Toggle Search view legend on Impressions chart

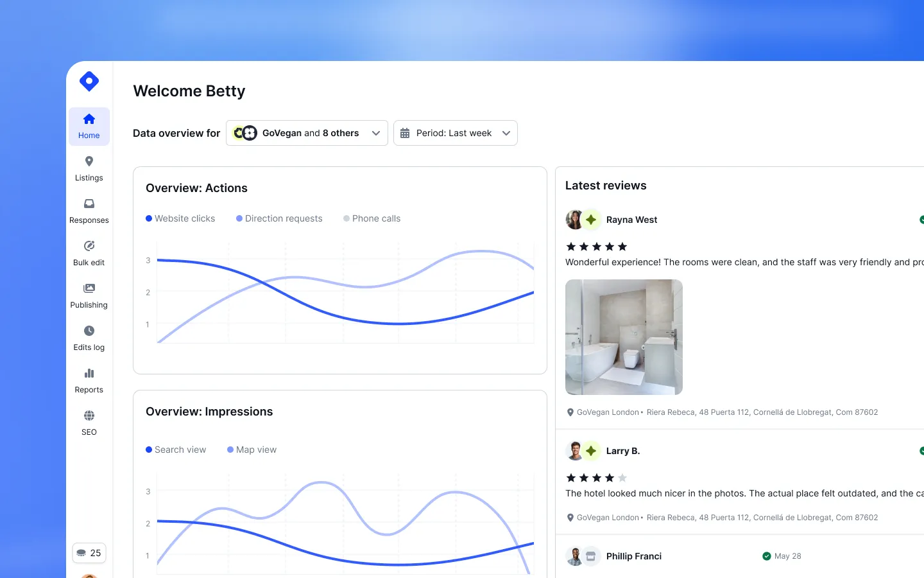point(176,450)
